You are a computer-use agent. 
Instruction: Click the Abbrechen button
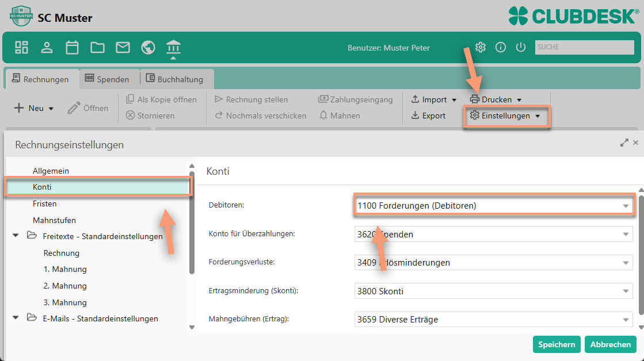pyautogui.click(x=610, y=344)
